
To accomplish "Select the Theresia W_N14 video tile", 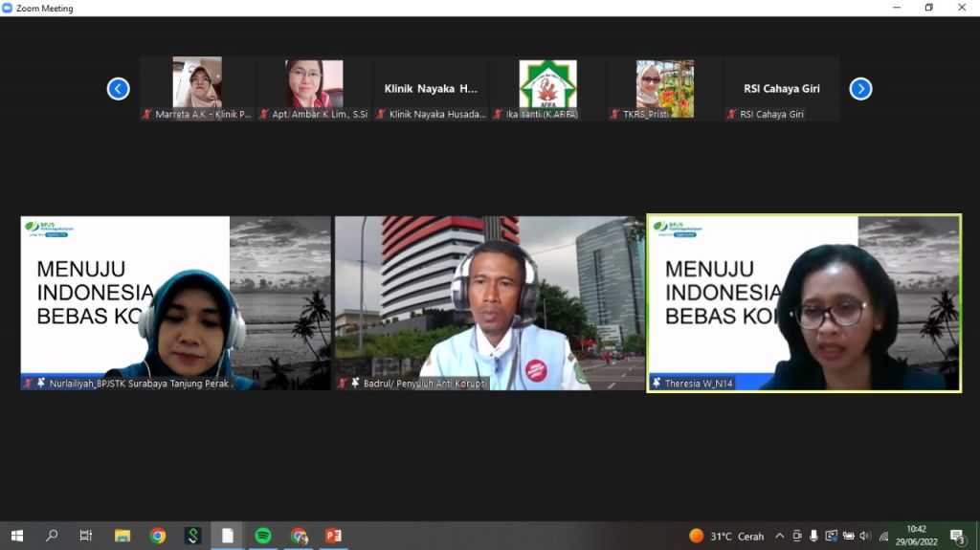I will 804,302.
